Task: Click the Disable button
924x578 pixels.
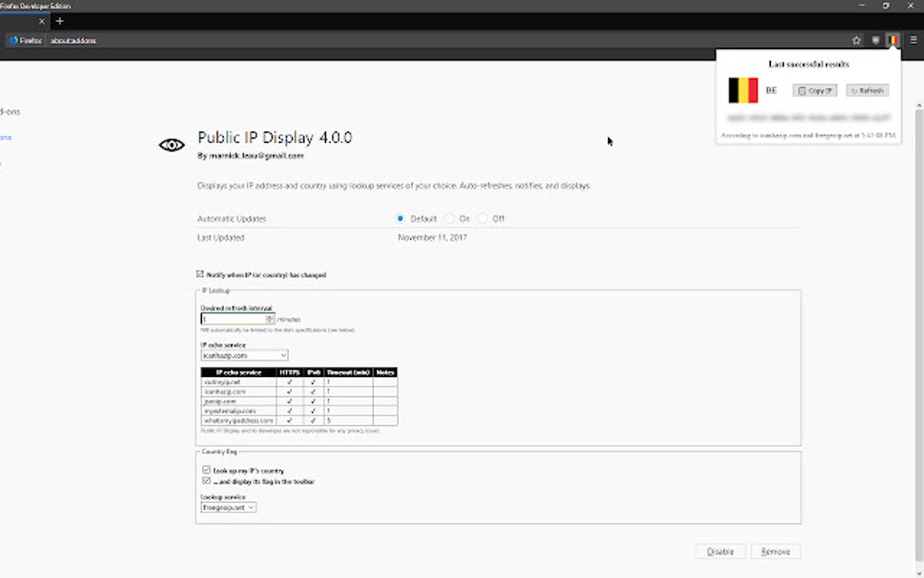Action: click(x=719, y=551)
